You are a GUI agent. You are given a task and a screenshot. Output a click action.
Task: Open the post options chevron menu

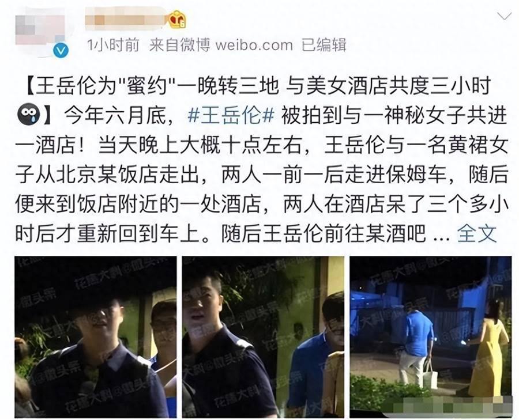505,16
